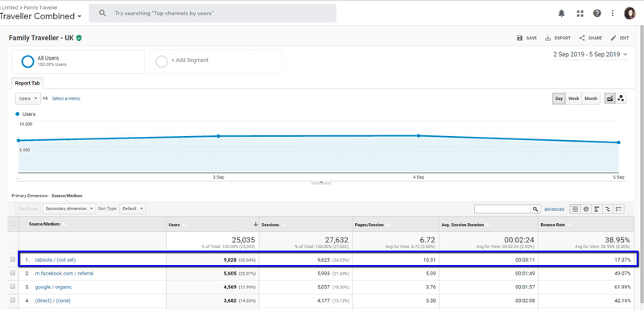Click the top search bar field
Image resolution: width=644 pixels, height=310 pixels.
(213, 13)
